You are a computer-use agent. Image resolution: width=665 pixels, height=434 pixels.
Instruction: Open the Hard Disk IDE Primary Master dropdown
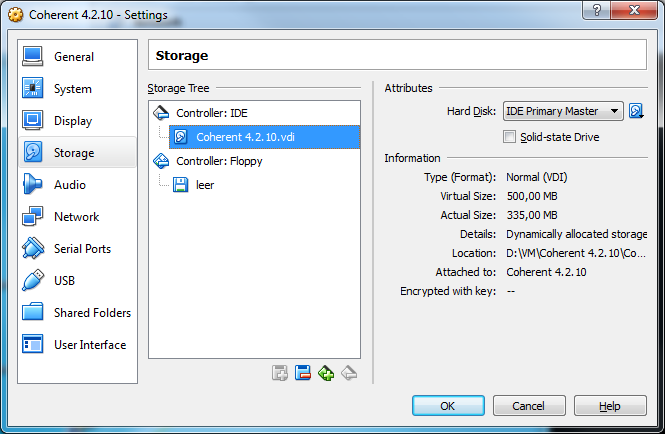tap(563, 111)
